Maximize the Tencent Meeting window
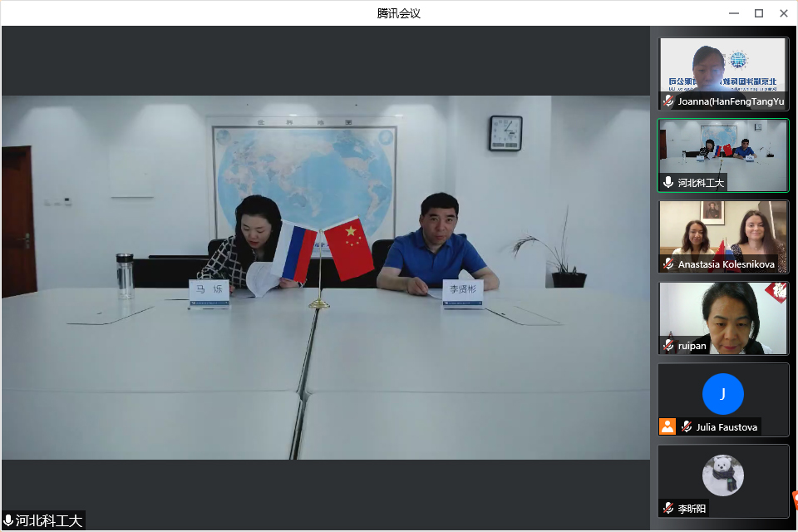The height and width of the screenshot is (532, 798). click(x=758, y=13)
